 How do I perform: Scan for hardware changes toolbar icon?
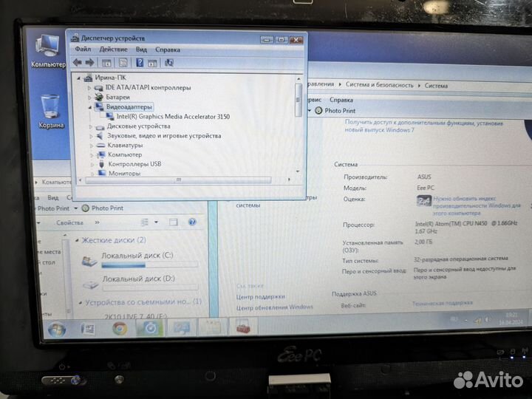pos(169,62)
